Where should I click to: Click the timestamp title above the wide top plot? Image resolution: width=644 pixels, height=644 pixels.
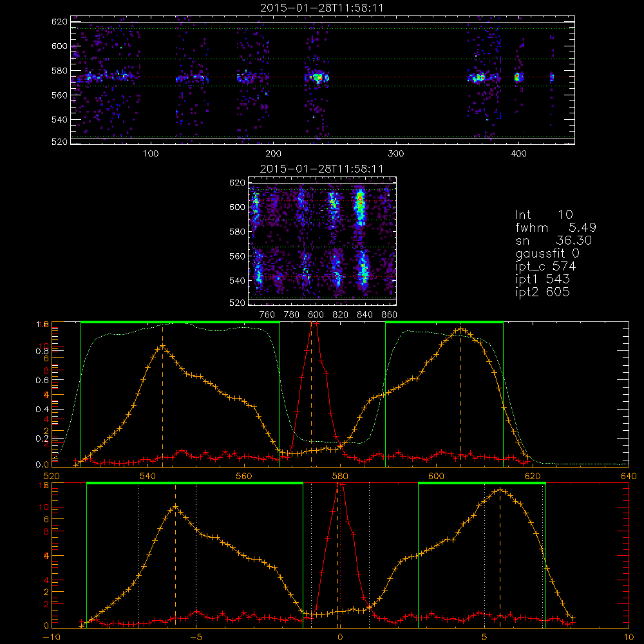[x=322, y=8]
